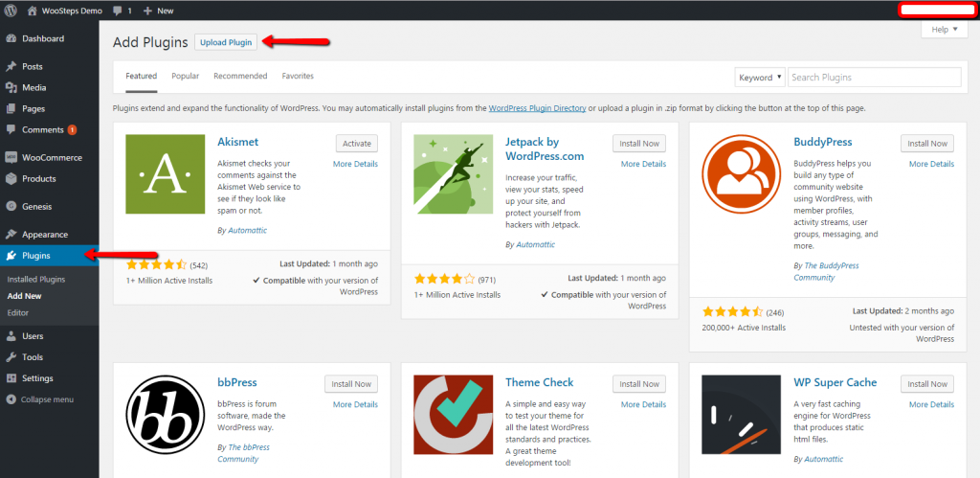Click the Pages icon in sidebar
Image resolution: width=980 pixels, height=478 pixels.
(x=11, y=109)
